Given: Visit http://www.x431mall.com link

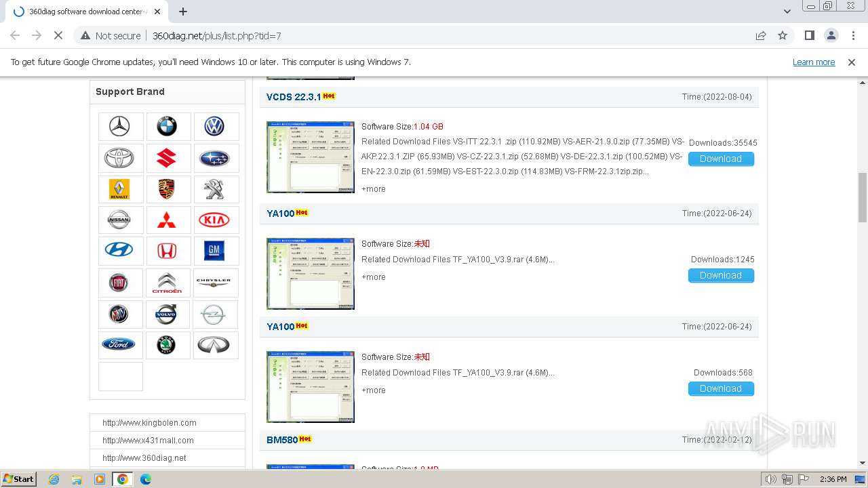Looking at the screenshot, I should tap(148, 440).
